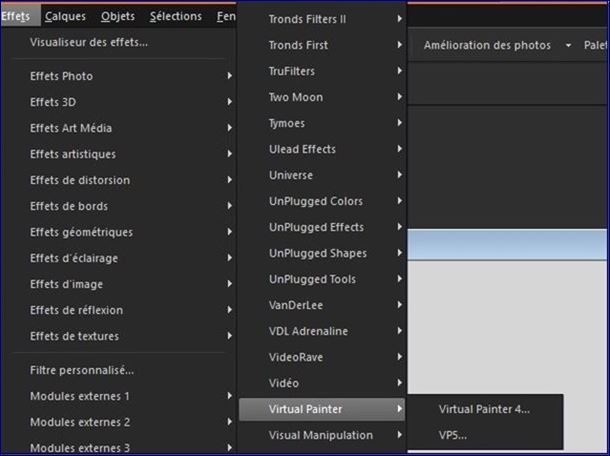610x456 pixels.
Task: Open the Calques menu
Action: [x=65, y=16]
